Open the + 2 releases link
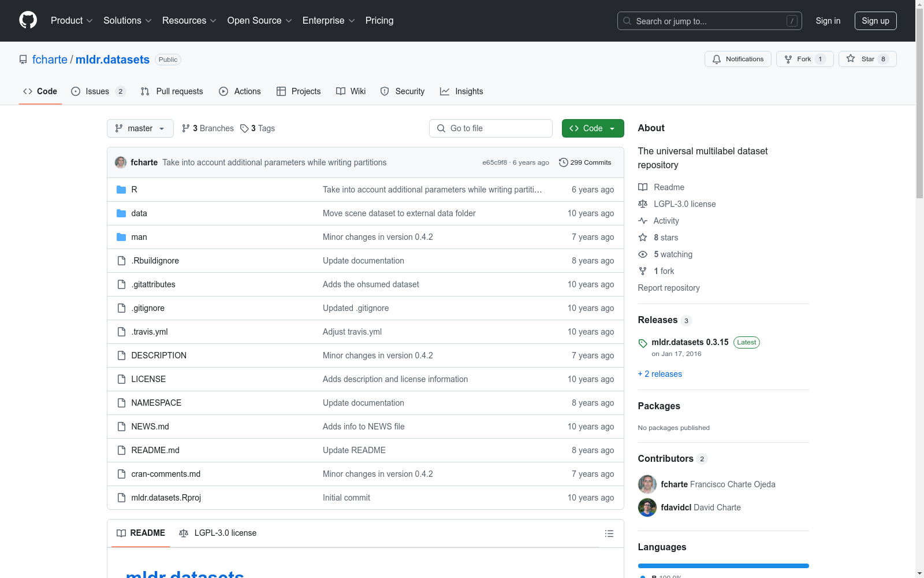 [660, 374]
